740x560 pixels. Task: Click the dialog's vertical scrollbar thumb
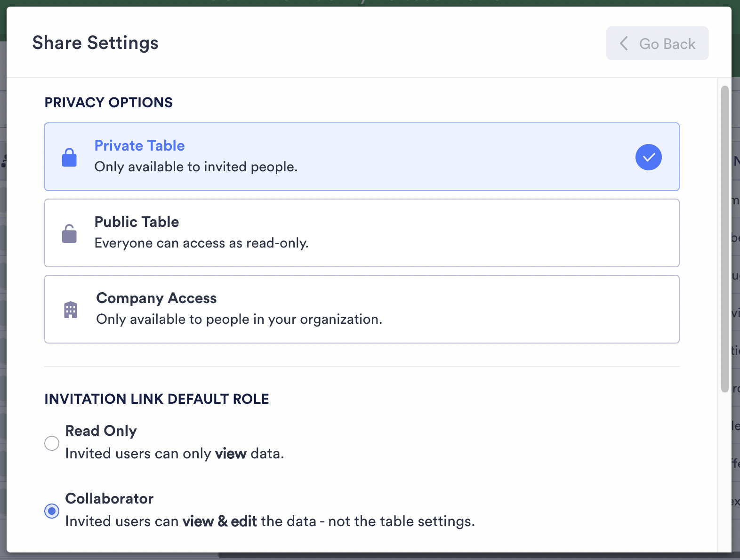[724, 239]
